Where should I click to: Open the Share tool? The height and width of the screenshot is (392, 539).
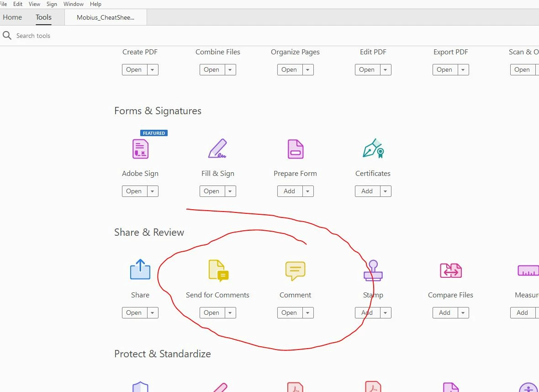click(x=134, y=313)
